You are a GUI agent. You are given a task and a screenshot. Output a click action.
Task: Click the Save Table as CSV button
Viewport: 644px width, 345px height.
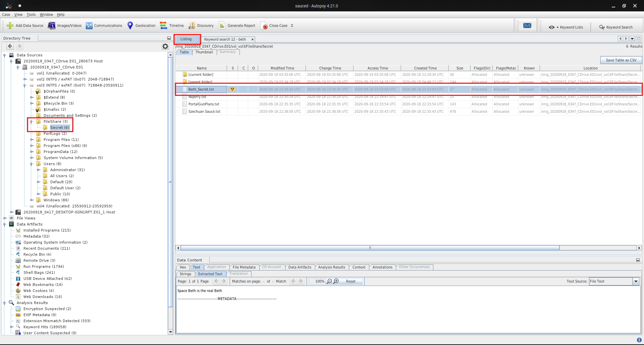tap(621, 60)
